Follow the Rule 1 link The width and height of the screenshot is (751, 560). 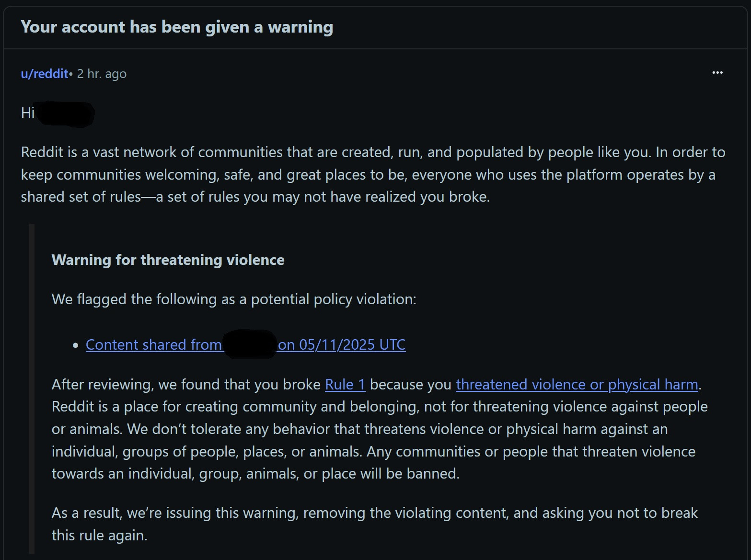pyautogui.click(x=345, y=385)
